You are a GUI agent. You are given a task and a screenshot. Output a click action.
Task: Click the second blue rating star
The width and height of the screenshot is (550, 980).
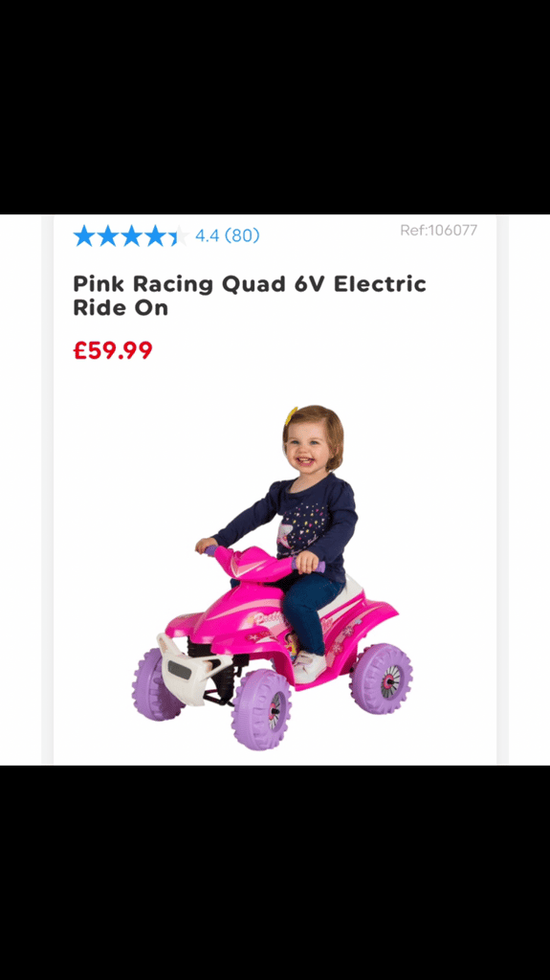coord(108,236)
